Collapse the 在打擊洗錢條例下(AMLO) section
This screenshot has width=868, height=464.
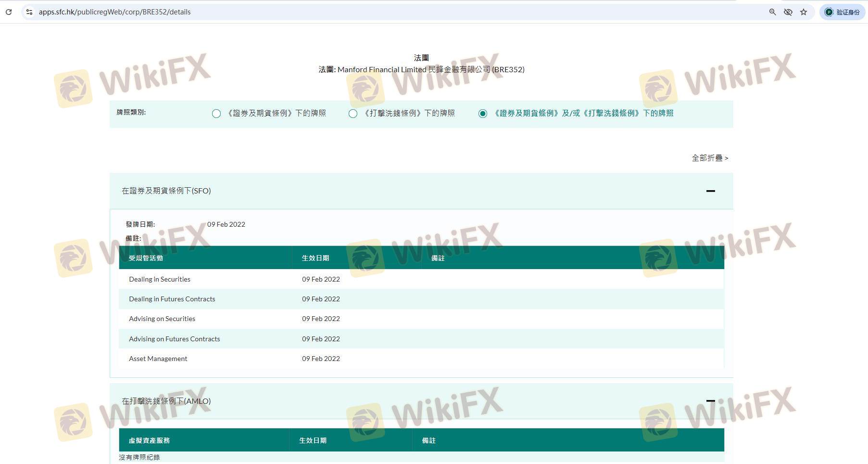pyautogui.click(x=710, y=401)
